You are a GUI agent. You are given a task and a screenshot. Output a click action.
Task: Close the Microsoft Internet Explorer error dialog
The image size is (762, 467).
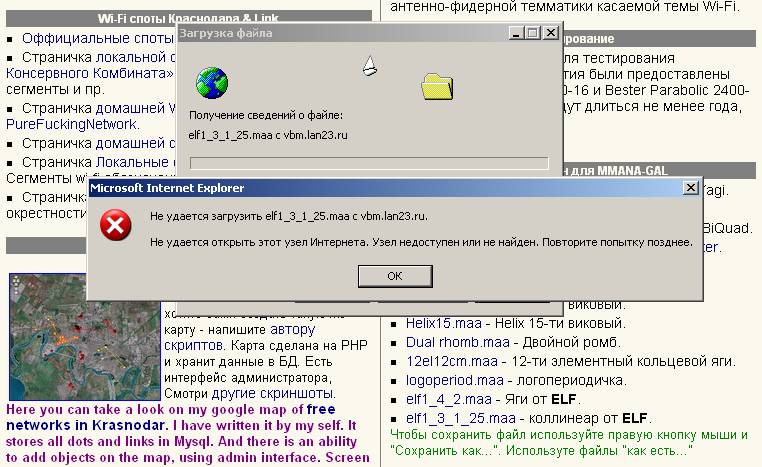pos(690,188)
